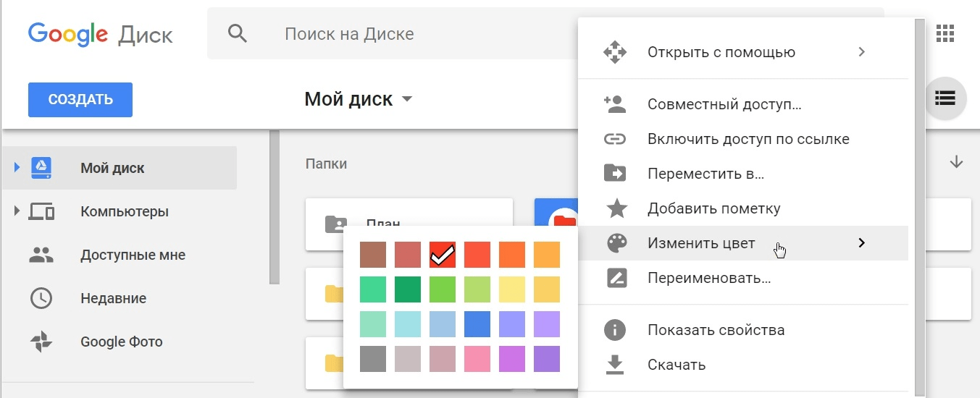Pick the pale sea-foam green swatch
The height and width of the screenshot is (398, 980).
coord(373,324)
